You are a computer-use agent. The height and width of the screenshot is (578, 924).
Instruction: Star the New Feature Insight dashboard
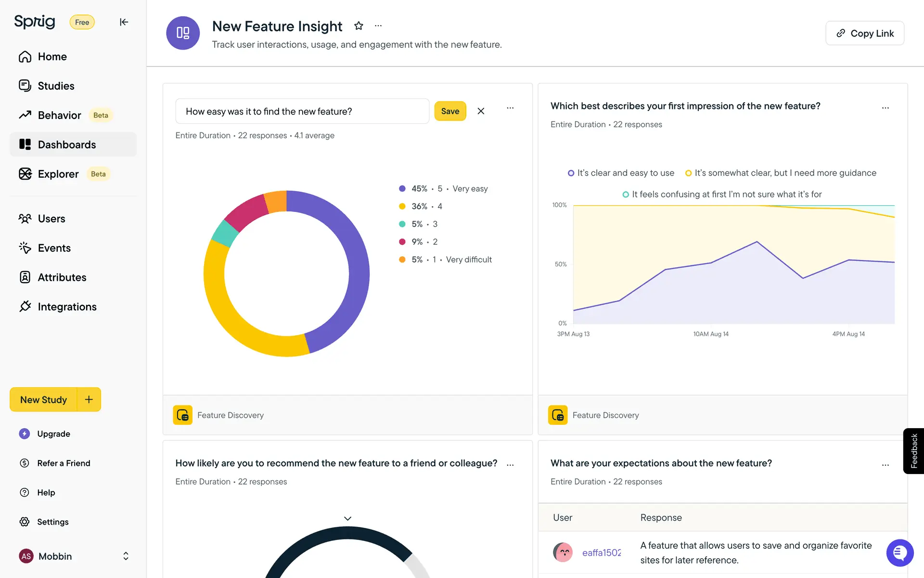pyautogui.click(x=359, y=26)
